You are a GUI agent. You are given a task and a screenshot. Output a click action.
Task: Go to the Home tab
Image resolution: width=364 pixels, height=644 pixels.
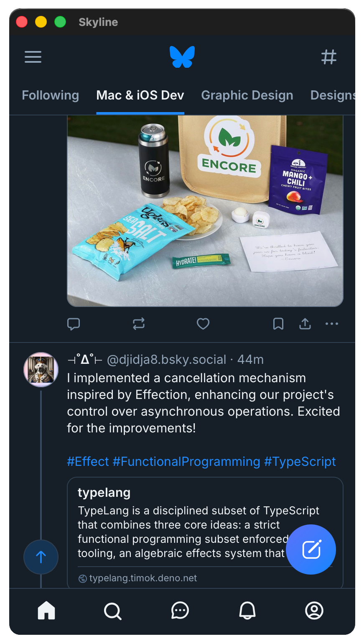coord(46,611)
